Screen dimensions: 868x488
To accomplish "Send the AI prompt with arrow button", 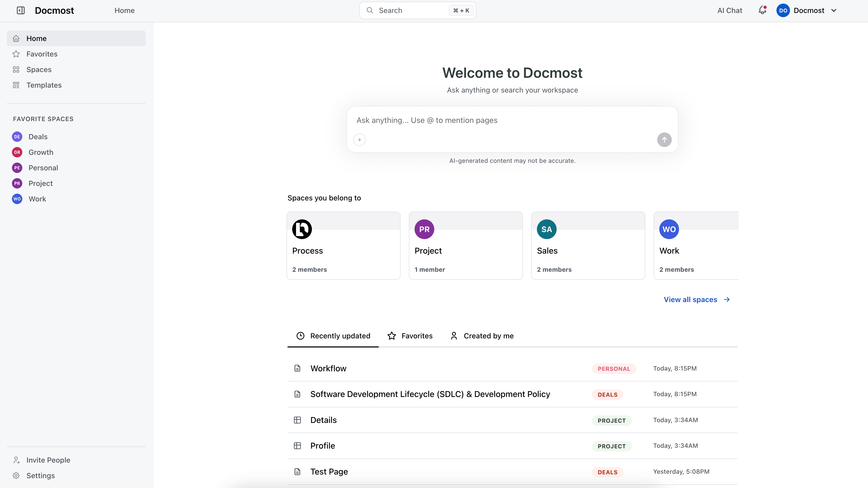I will click(664, 140).
